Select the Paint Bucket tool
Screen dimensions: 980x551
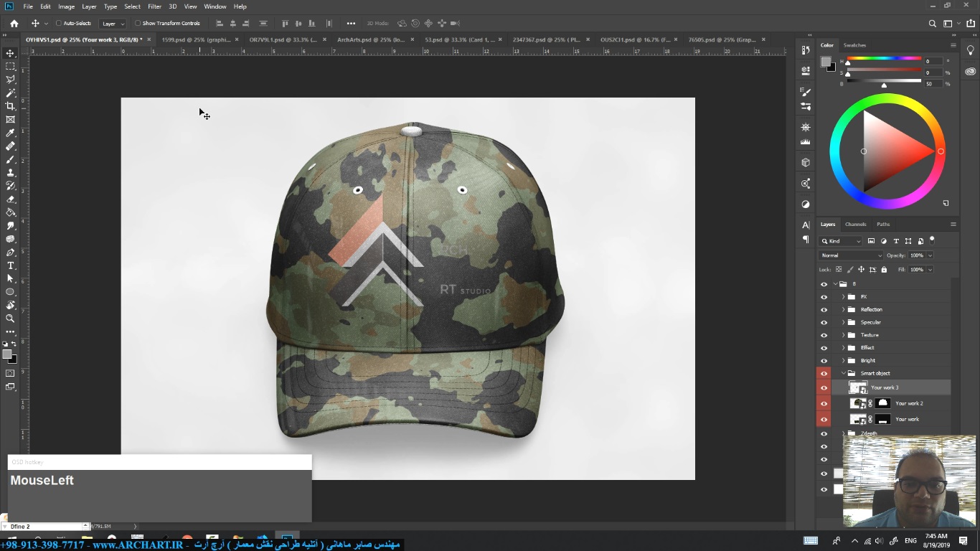tap(10, 212)
